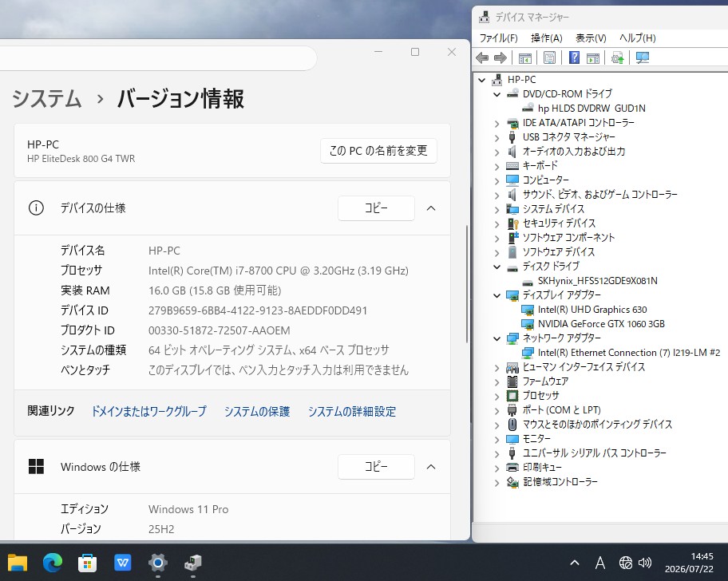Screen dimensions: 728x581
Task: Collapse the Windows の仕様 section chevron
Action: tap(431, 467)
